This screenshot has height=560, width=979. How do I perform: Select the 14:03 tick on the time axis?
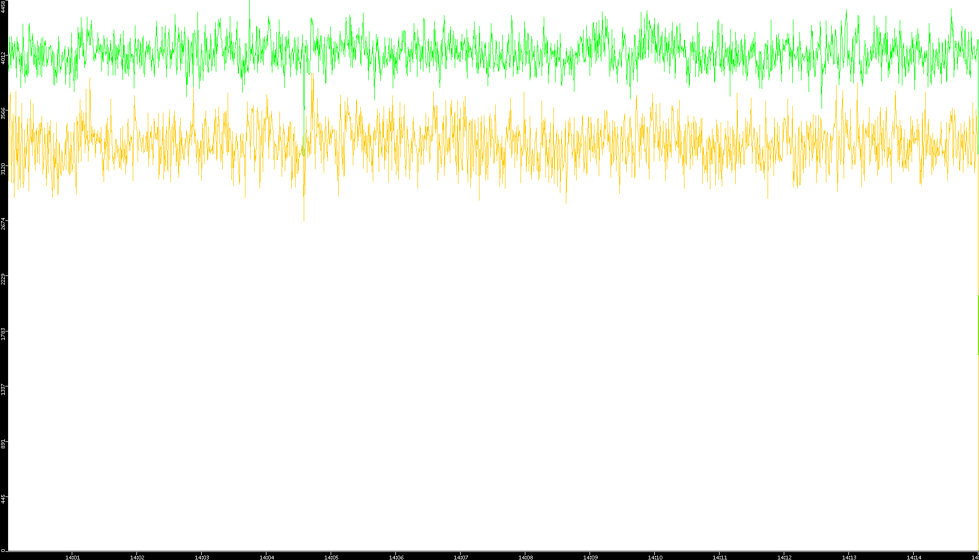202,557
